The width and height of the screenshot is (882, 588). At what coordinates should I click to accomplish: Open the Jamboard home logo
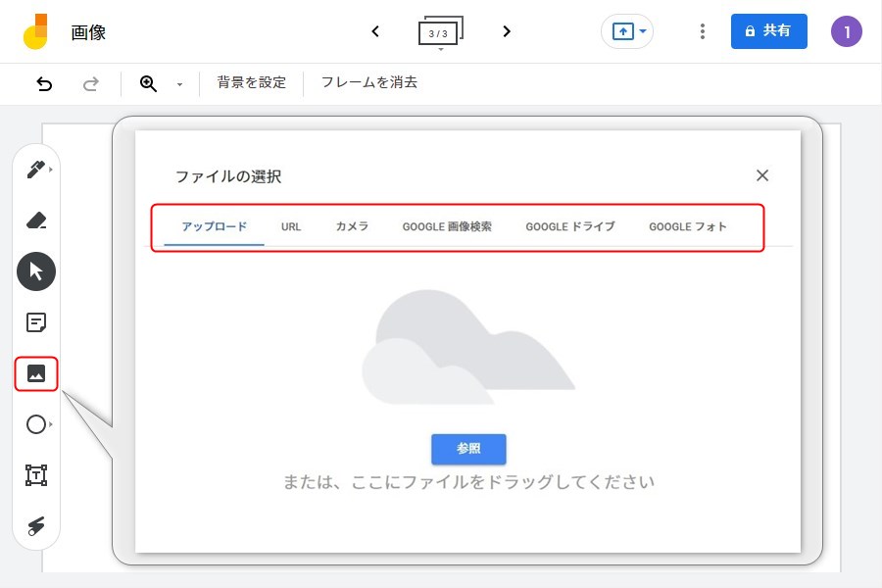click(x=35, y=31)
